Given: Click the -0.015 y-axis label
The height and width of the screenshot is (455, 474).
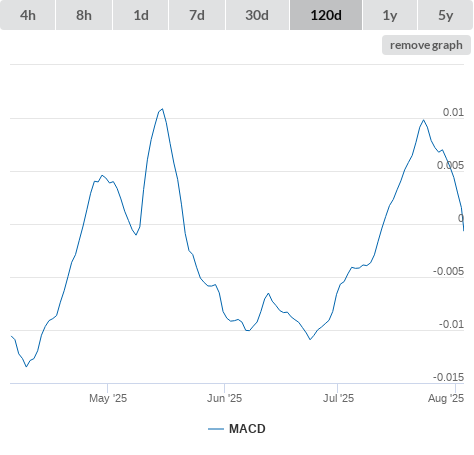Looking at the screenshot, I should point(448,377).
